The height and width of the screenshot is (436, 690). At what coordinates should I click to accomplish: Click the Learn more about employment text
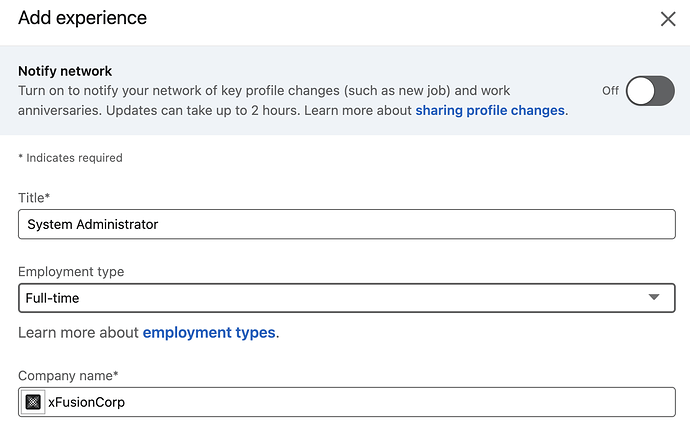78,332
